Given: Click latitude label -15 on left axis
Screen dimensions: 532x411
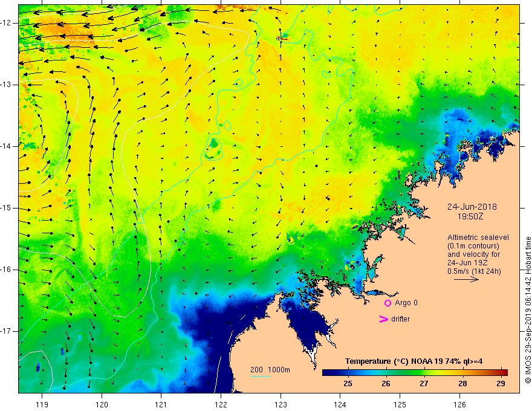Looking at the screenshot, I should click(x=6, y=208).
